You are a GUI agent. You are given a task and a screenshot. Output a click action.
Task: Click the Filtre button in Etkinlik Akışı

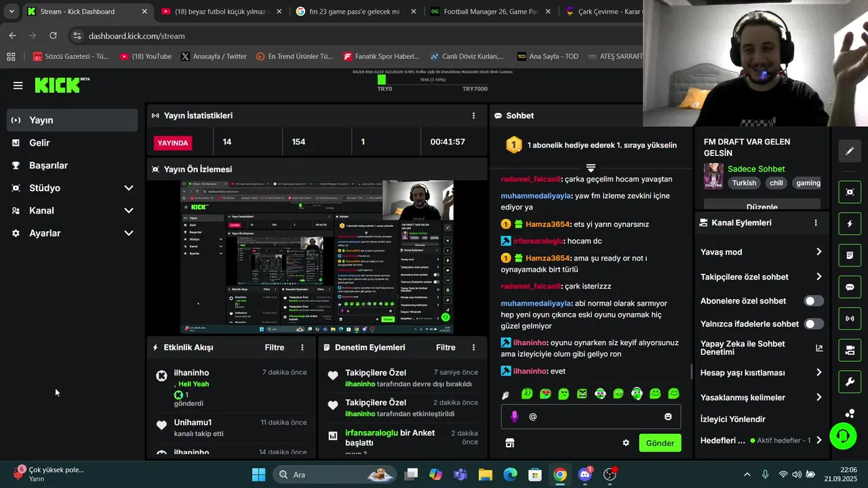275,348
